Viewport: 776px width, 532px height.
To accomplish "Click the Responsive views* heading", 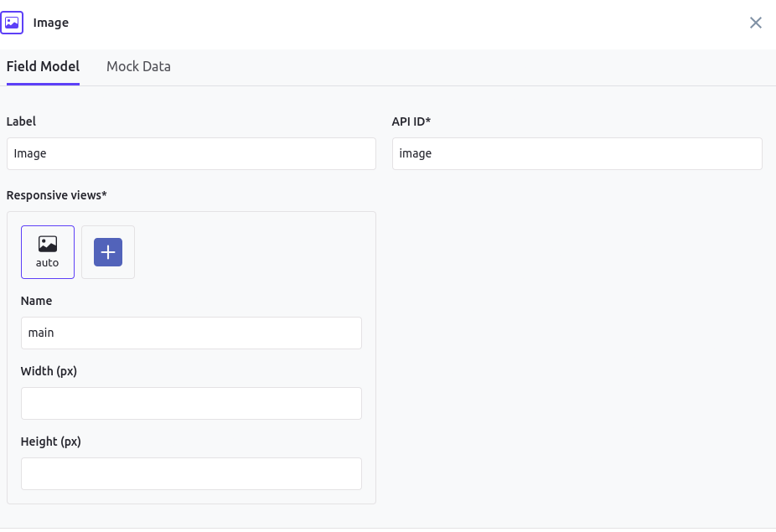I will tap(56, 195).
